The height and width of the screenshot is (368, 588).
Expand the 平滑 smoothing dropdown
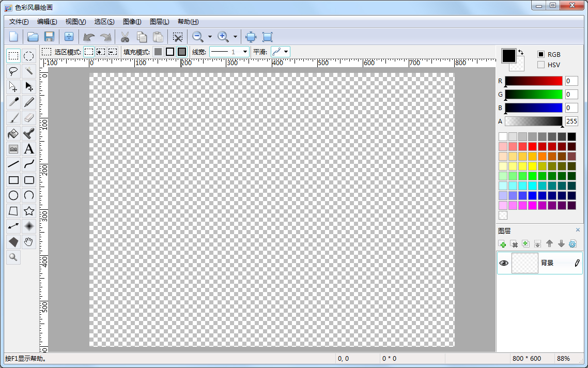point(286,52)
